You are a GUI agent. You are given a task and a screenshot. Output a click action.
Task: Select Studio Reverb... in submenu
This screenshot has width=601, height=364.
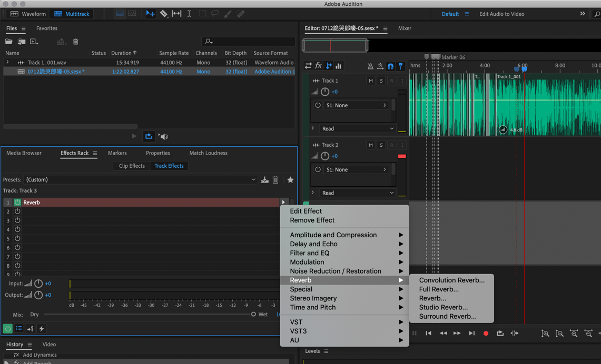pyautogui.click(x=444, y=307)
